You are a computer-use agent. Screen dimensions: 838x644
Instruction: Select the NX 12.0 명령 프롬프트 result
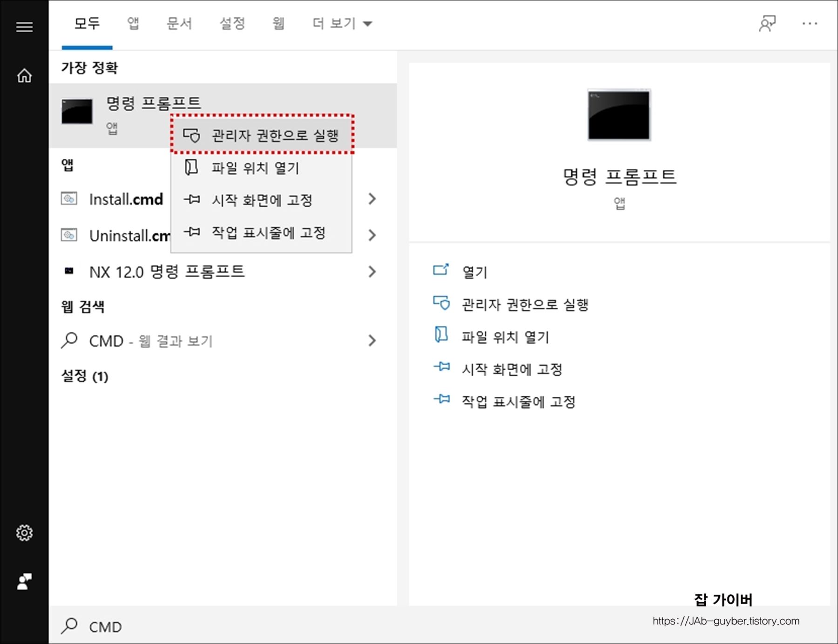(223, 271)
